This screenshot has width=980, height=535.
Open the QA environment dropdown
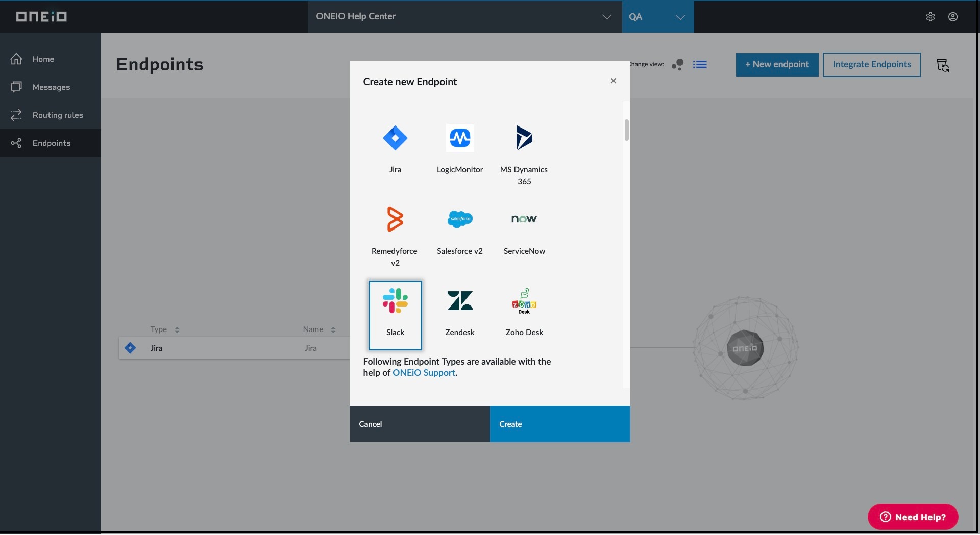click(658, 17)
